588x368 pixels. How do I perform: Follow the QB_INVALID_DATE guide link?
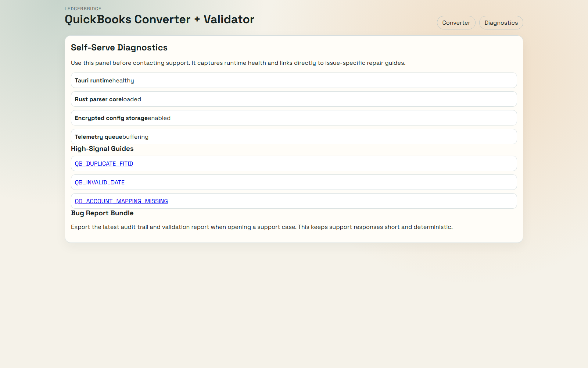click(100, 183)
